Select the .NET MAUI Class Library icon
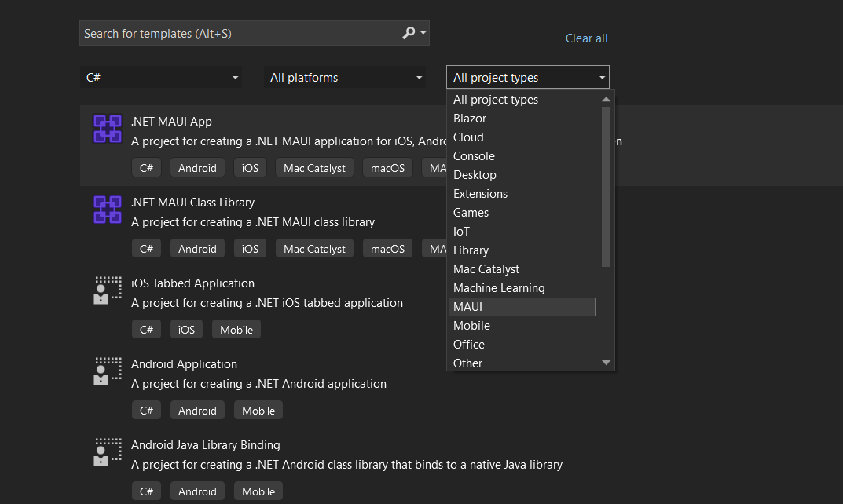The height and width of the screenshot is (504, 843). coord(108,210)
